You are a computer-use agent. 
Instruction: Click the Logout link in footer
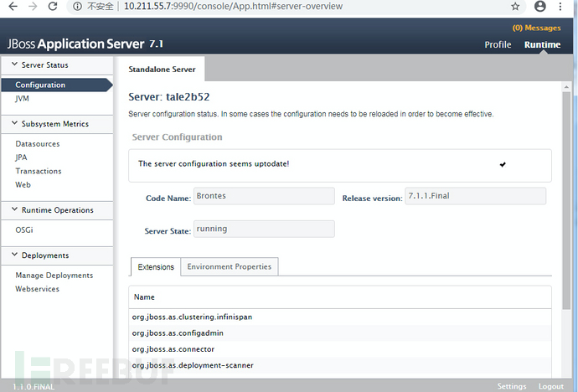click(x=550, y=386)
